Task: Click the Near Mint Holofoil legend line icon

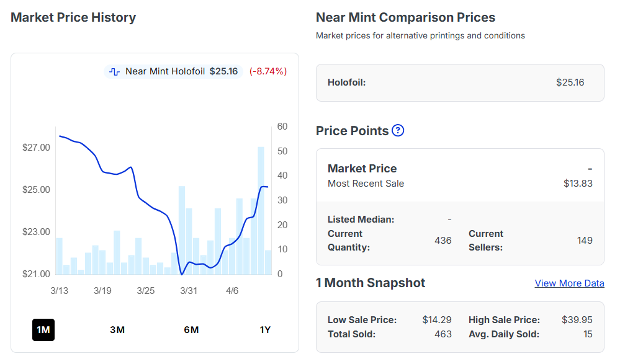Action: tap(114, 71)
